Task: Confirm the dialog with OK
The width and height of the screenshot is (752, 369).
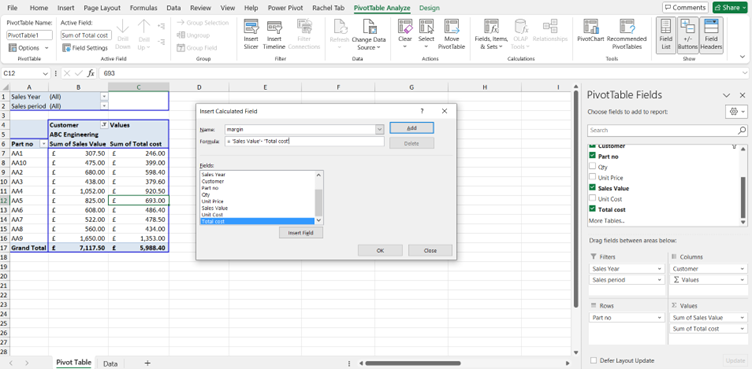Action: pos(380,250)
